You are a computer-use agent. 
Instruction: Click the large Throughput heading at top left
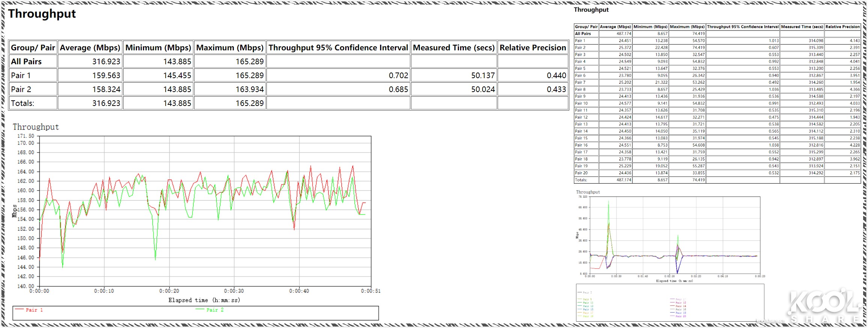(42, 14)
